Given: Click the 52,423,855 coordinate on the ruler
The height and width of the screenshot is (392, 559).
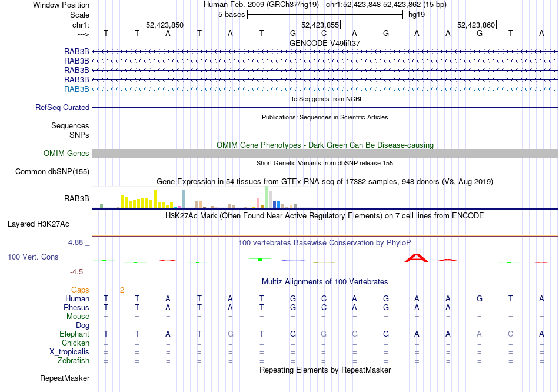Looking at the screenshot, I should click(x=320, y=25).
